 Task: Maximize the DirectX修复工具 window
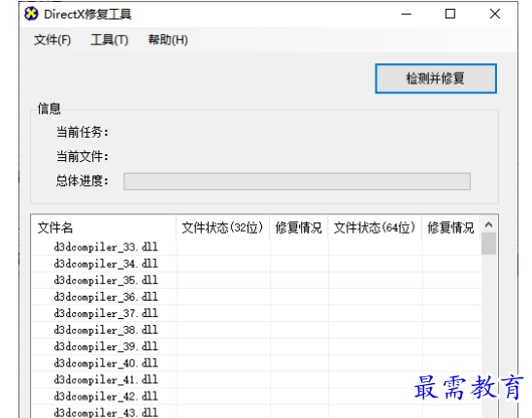point(450,14)
